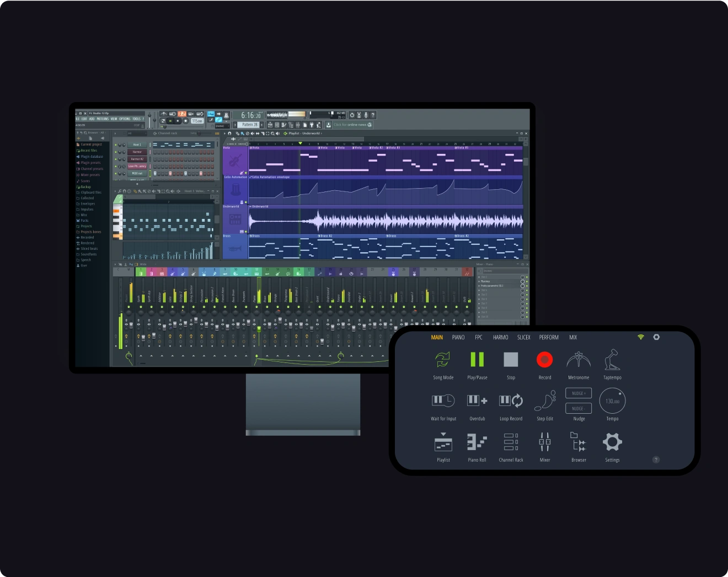The height and width of the screenshot is (577, 728).
Task: Tap the Stop square on remote
Action: pos(511,360)
